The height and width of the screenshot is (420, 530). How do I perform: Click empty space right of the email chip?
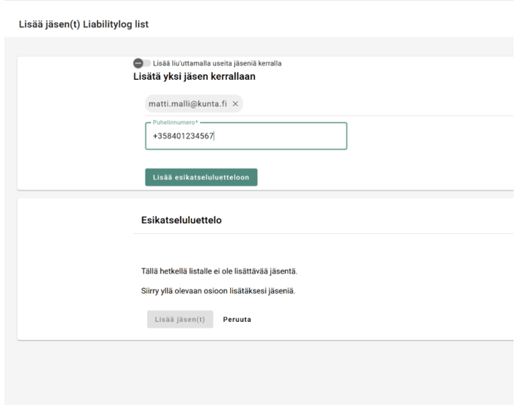click(x=356, y=104)
